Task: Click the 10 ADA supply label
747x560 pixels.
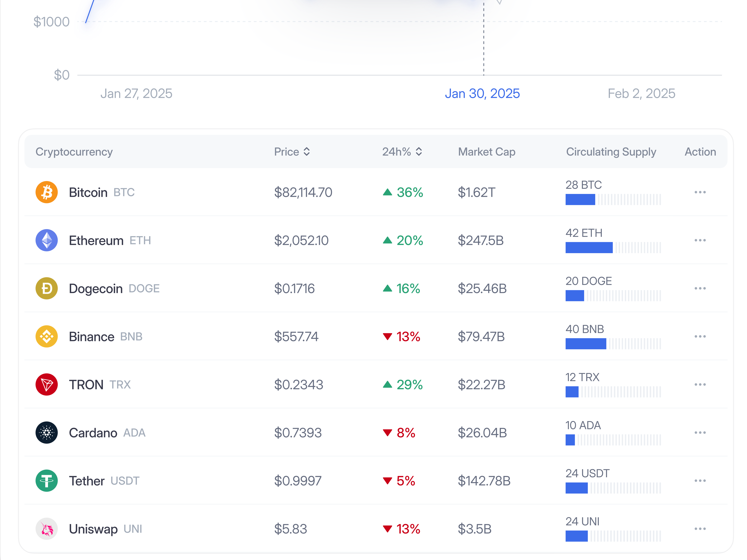Action: (x=583, y=425)
